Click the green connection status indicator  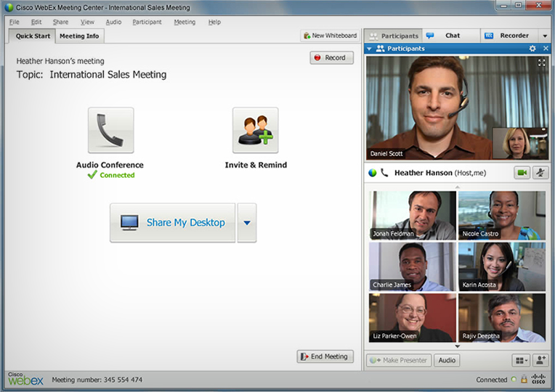(x=514, y=380)
